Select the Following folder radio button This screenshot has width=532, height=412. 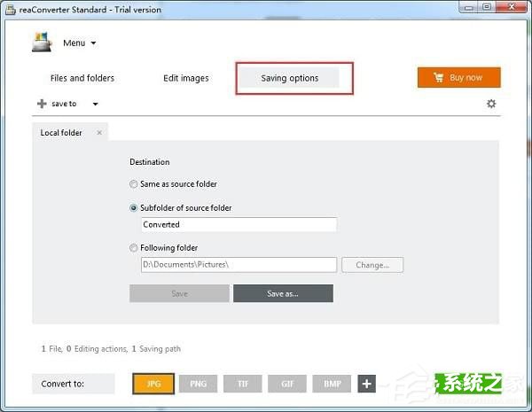pos(133,248)
